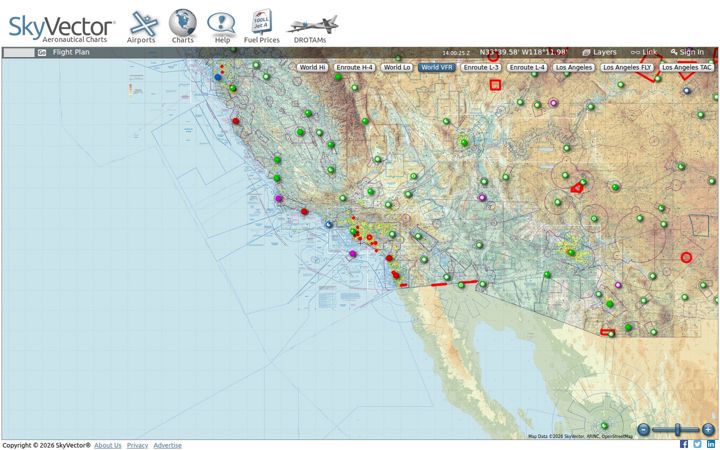Click the Zulu time readout
Viewport: 720px width, 450px height.
456,53
